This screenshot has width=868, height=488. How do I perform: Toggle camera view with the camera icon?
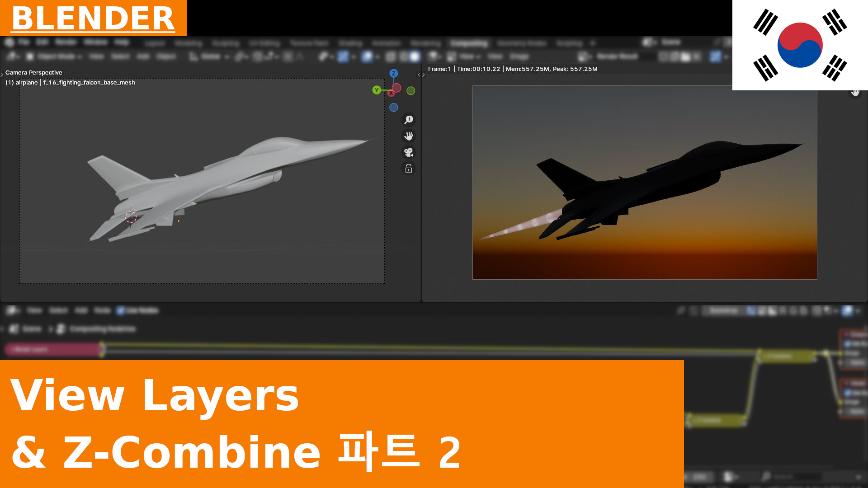[x=409, y=152]
